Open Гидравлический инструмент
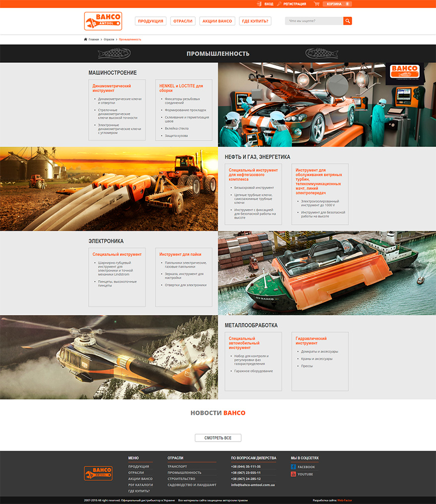 tap(311, 341)
